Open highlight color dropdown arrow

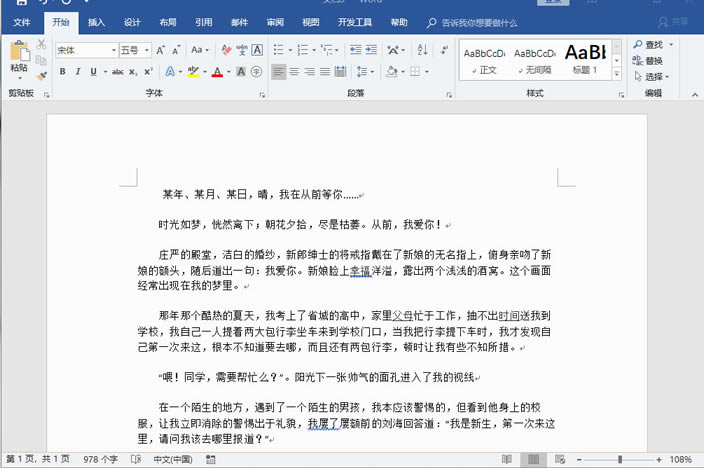click(x=205, y=72)
